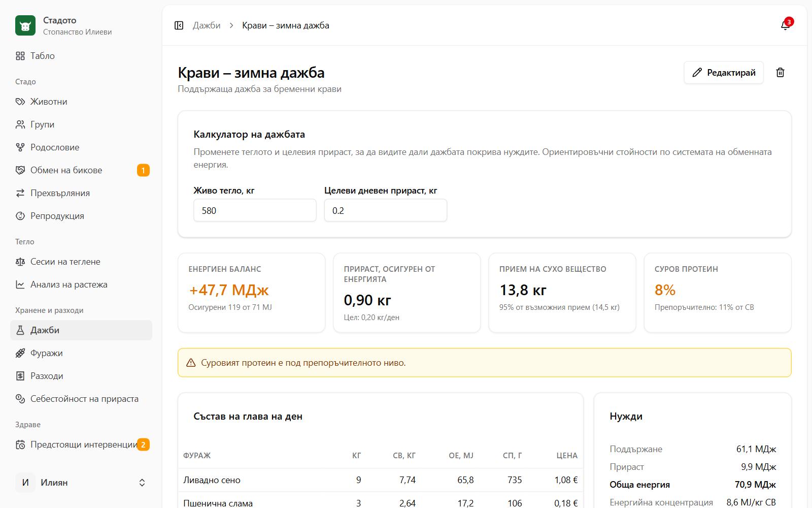Viewport: 812px width, 508px height.
Task: Click the Редактирай button
Action: tap(724, 73)
